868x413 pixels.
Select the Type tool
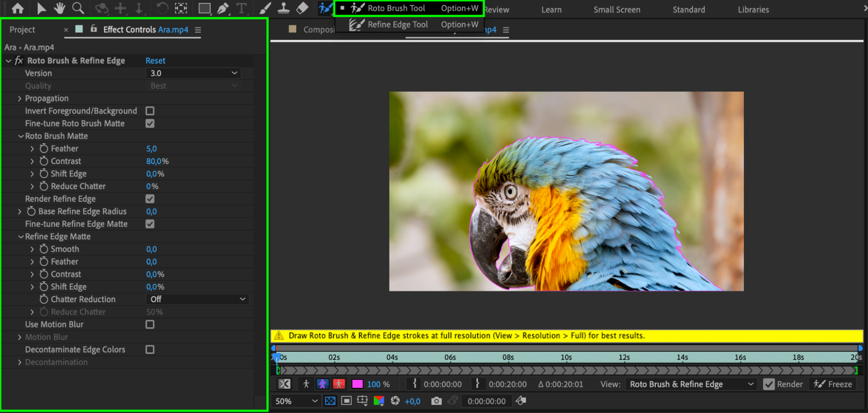[241, 8]
